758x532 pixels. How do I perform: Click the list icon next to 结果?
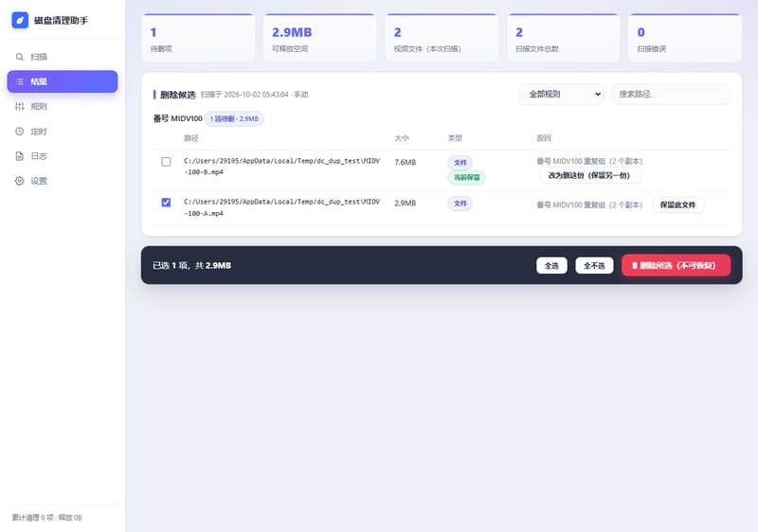click(x=19, y=81)
